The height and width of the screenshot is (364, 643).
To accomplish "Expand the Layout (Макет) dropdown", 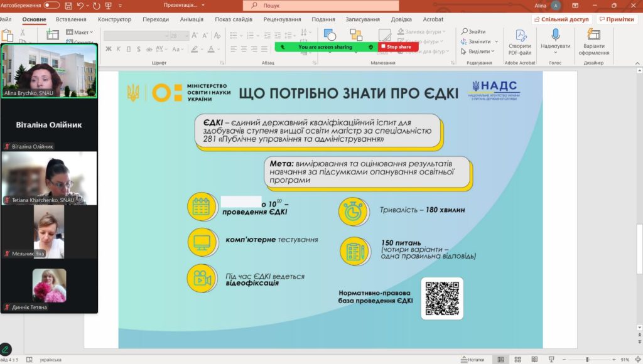I will [83, 32].
